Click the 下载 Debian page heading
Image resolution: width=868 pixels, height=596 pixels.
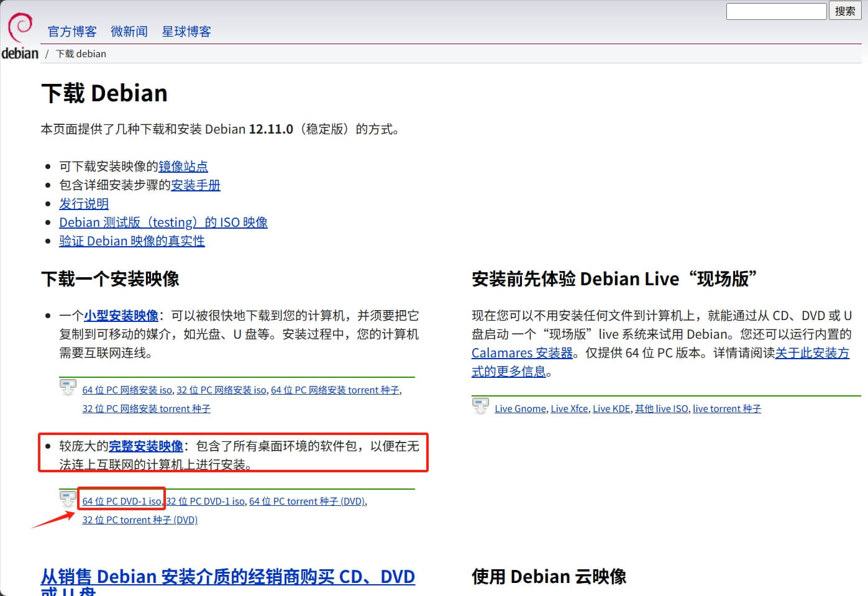pyautogui.click(x=104, y=93)
